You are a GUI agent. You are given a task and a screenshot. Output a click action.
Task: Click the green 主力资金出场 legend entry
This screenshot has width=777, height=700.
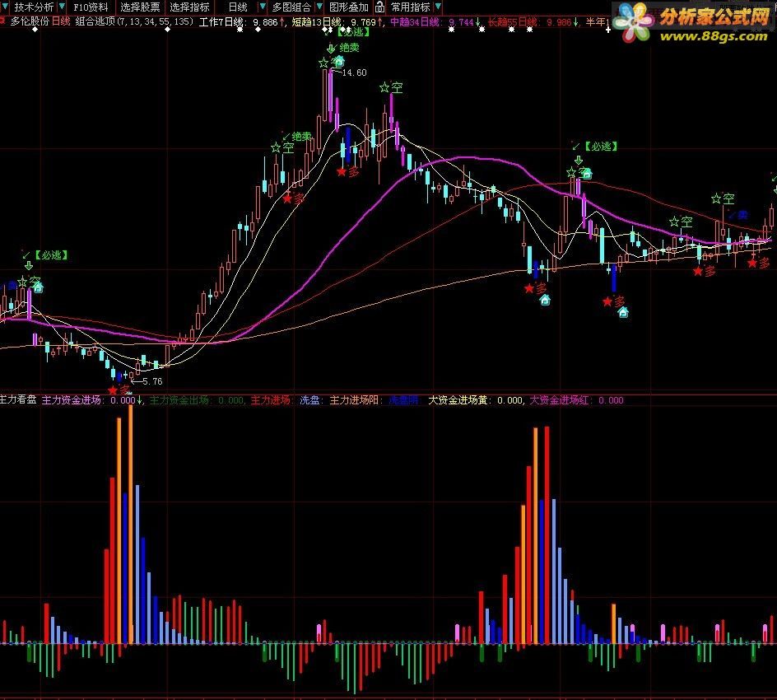pyautogui.click(x=196, y=400)
